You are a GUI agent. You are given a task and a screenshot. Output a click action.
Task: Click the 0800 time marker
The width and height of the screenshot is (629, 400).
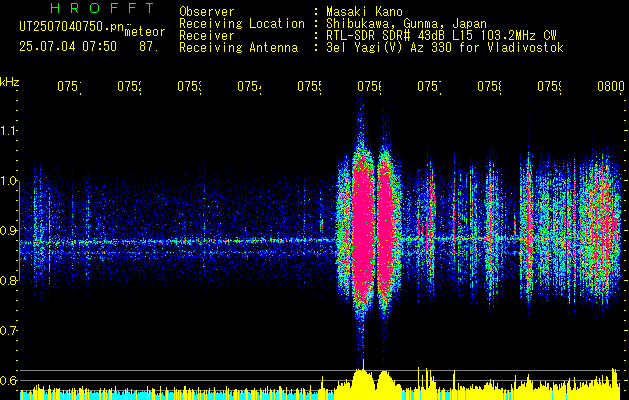611,87
